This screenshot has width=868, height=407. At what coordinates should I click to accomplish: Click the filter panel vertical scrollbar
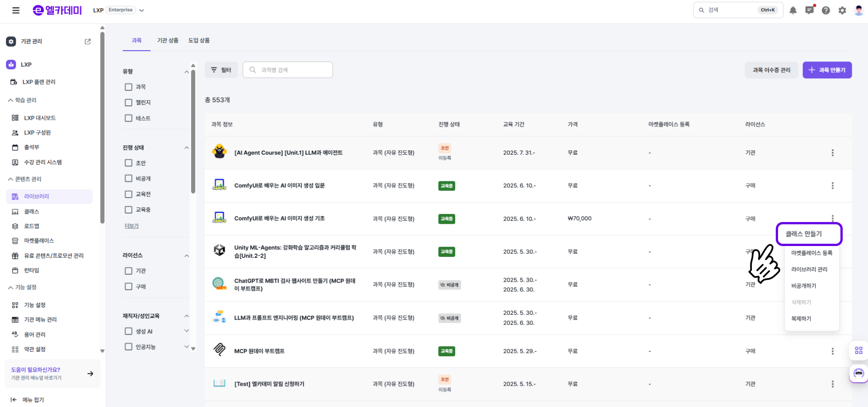tap(193, 131)
